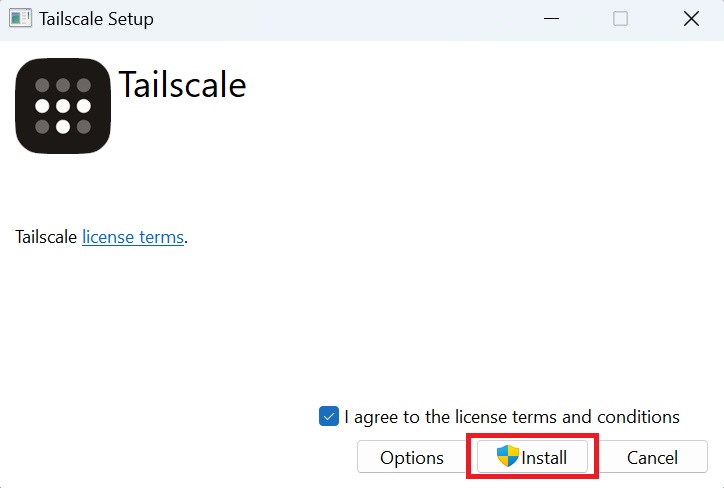Close the Tailscale Setup window
This screenshot has height=490, width=724.
(x=690, y=19)
